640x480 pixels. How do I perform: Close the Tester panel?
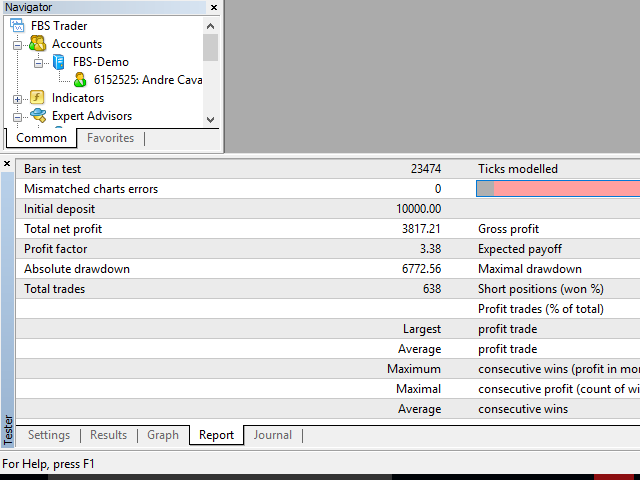coord(7,163)
